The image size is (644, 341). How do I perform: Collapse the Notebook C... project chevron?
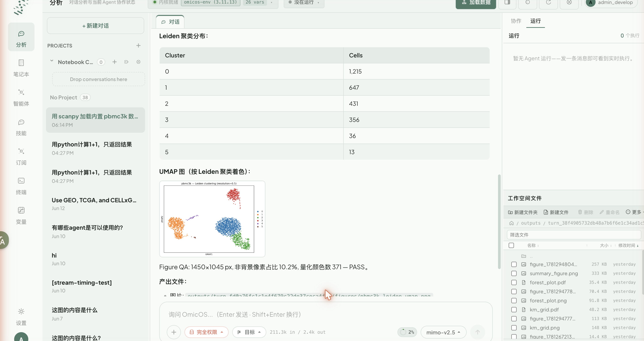coord(52,61)
